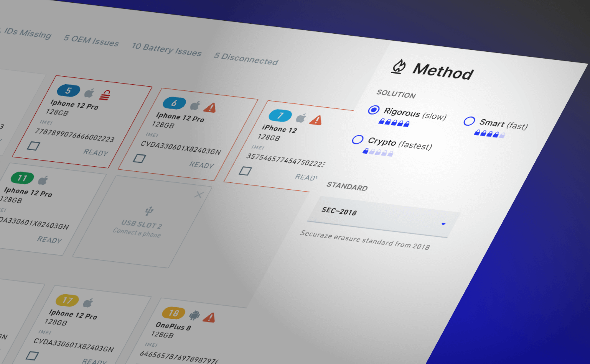This screenshot has width=590, height=364.
Task: Tick the checkbox on device 6 card
Action: 139,158
